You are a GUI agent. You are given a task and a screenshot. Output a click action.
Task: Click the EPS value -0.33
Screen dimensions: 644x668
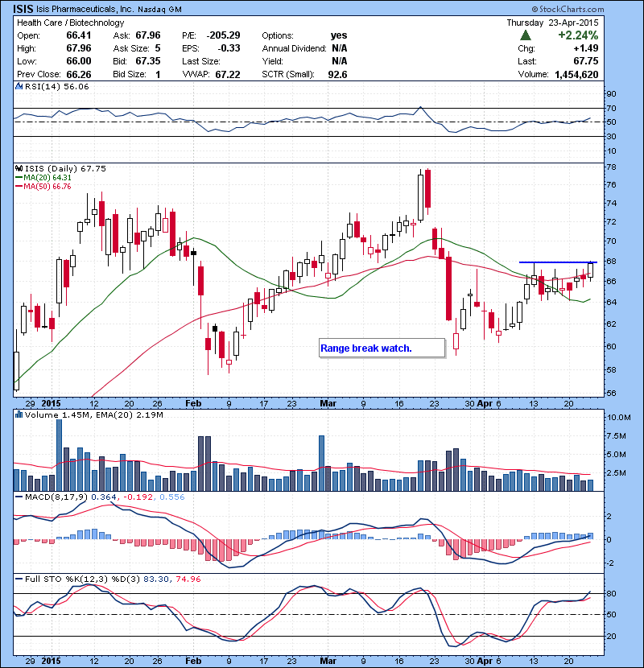[x=229, y=48]
